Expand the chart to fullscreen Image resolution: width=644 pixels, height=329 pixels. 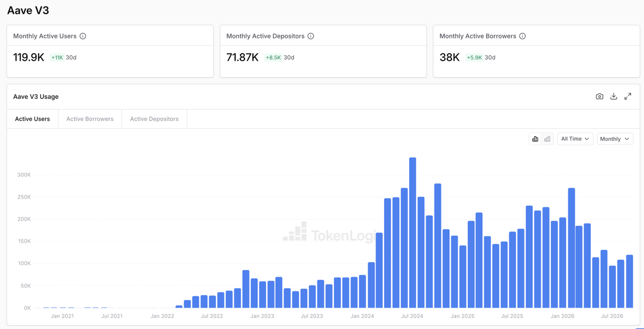click(627, 97)
